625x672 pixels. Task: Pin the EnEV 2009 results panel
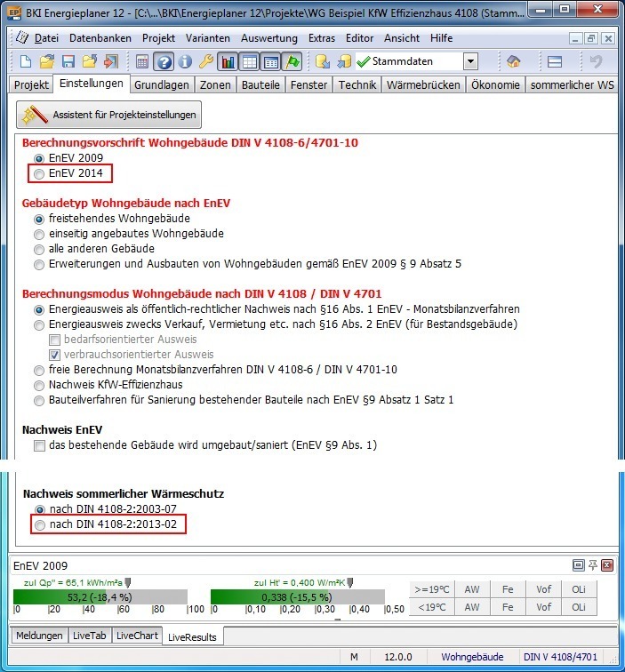point(593,565)
